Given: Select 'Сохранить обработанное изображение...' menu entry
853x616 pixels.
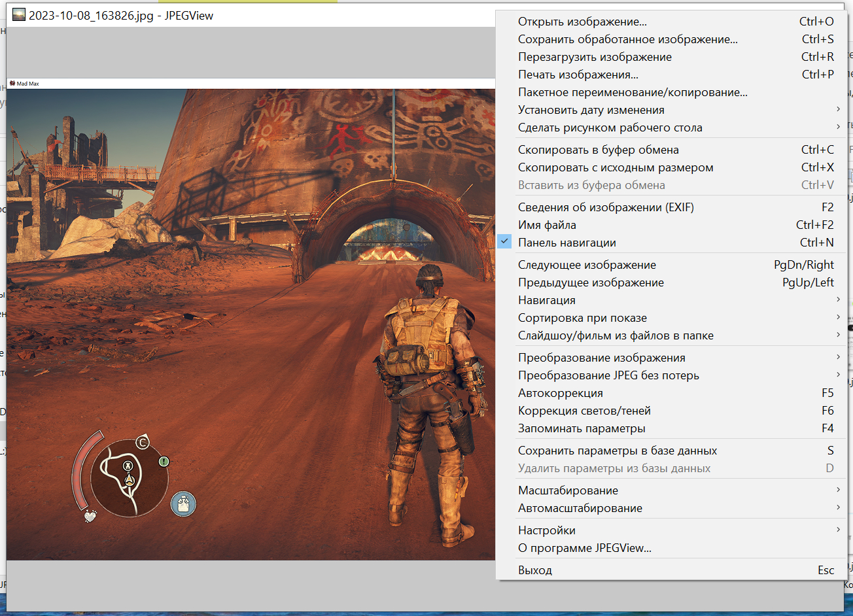Looking at the screenshot, I should (670, 39).
